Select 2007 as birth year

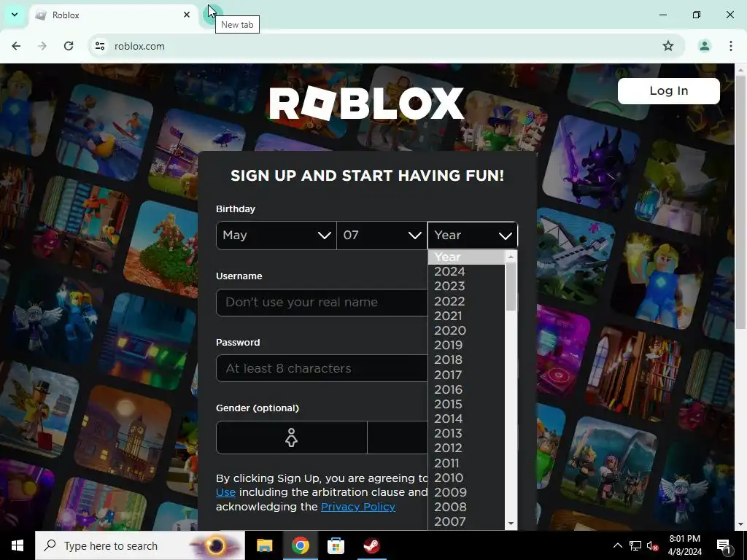466,522
